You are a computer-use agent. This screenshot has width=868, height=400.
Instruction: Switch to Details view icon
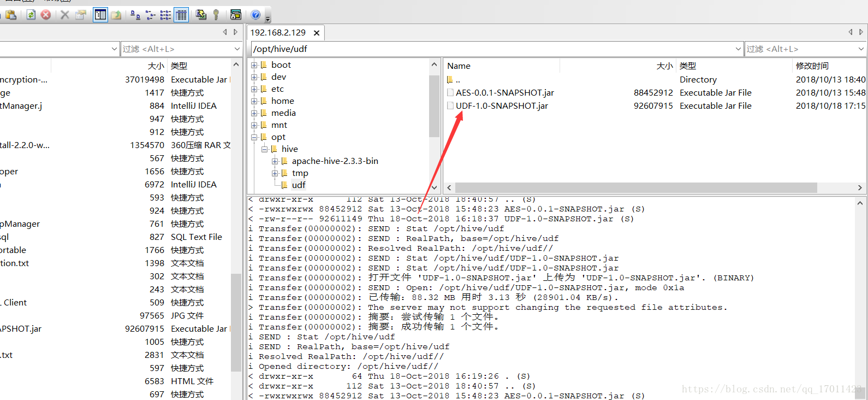coord(181,15)
